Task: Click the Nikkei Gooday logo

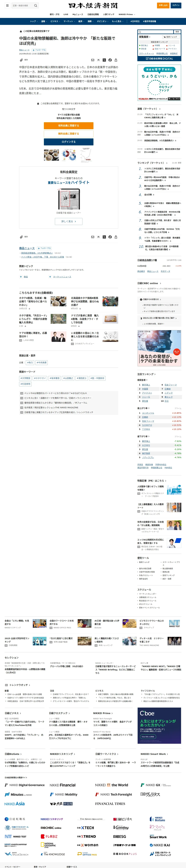Action: click(x=121, y=827)
